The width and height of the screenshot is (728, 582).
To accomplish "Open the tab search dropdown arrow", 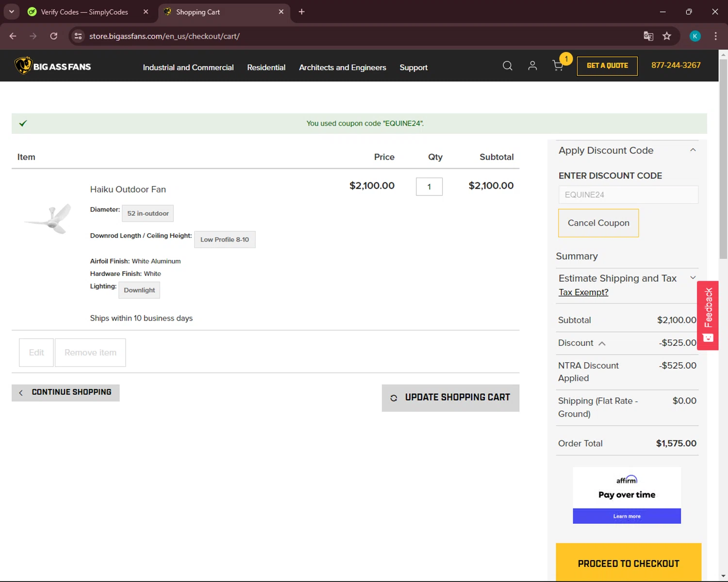I will 11,12.
